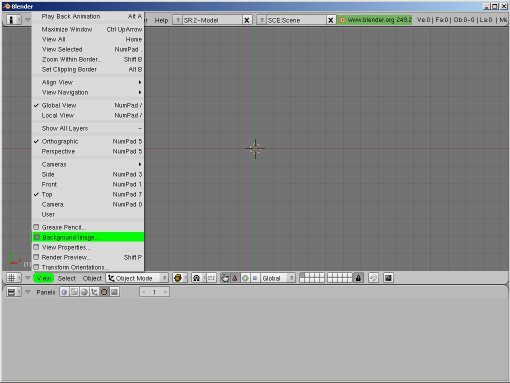Click the frame number field showing 1
The height and width of the screenshot is (383, 510).
click(154, 292)
